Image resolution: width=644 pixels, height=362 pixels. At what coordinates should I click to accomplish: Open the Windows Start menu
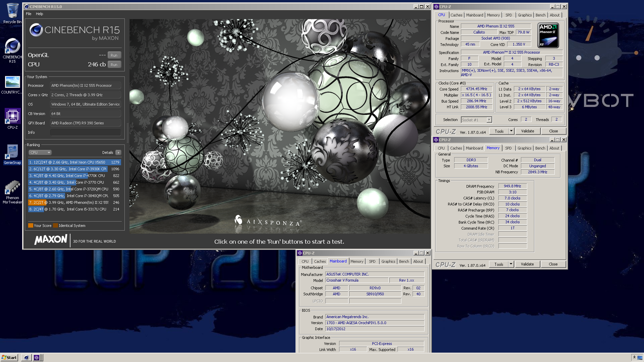pyautogui.click(x=9, y=358)
